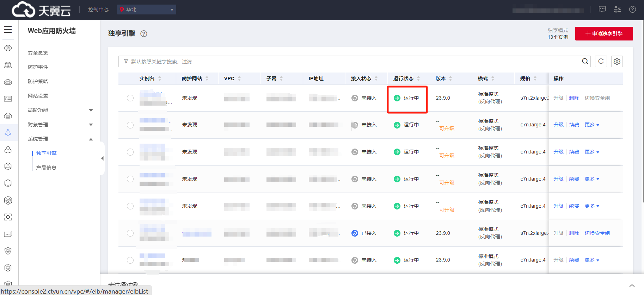Open 更多 dropdown in second row
Screen dimensions: 644x295
click(x=592, y=125)
